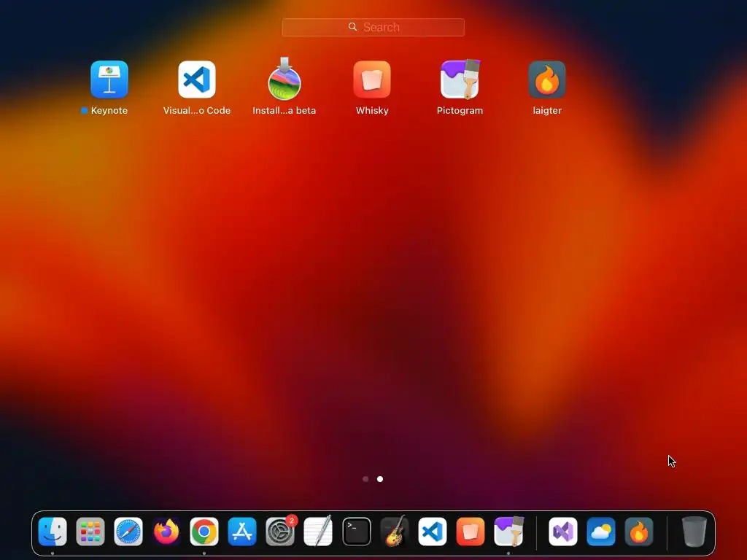This screenshot has height=560, width=747.
Task: Click the Whisky icon in the Dock
Action: [x=471, y=532]
